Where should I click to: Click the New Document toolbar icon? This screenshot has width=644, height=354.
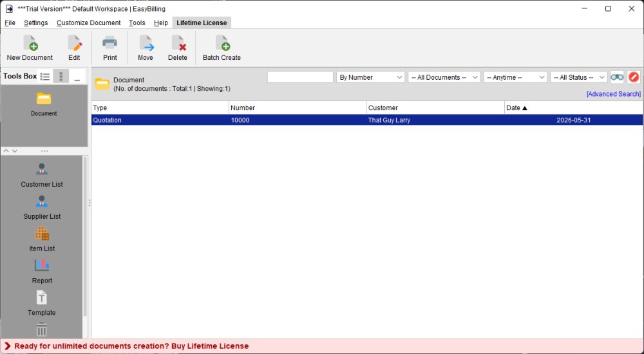coord(30,42)
